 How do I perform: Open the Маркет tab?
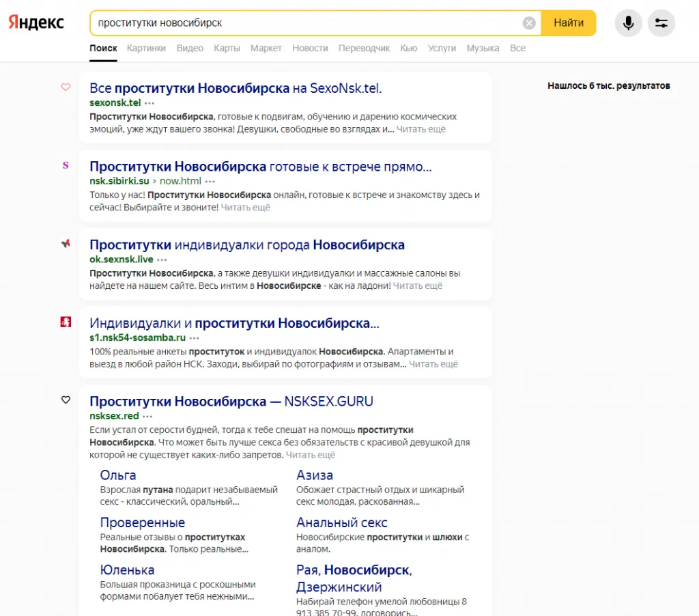pos(266,48)
